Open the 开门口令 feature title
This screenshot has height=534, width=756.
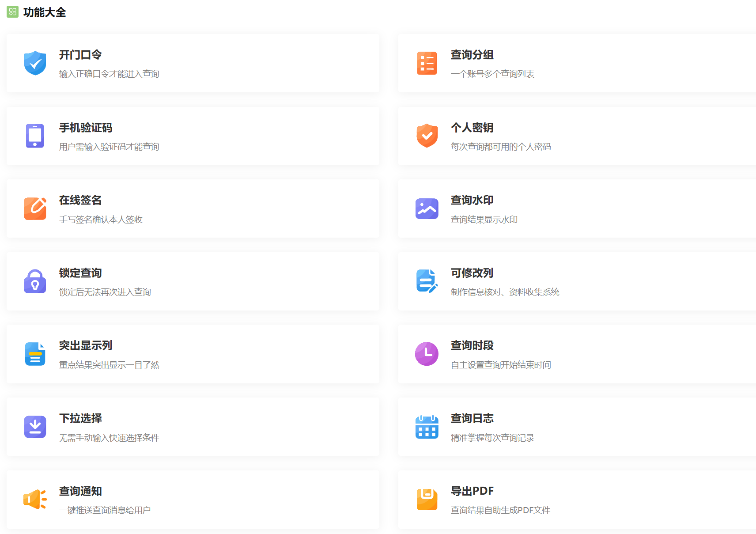point(80,55)
